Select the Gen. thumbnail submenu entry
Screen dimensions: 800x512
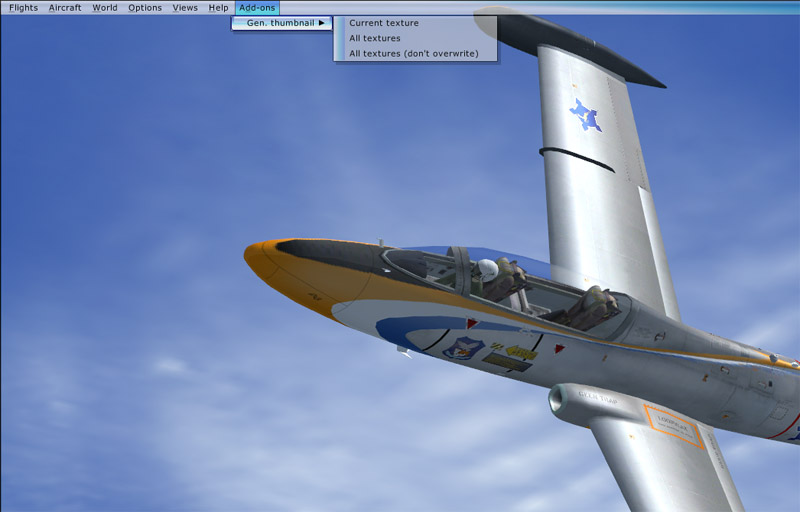tap(279, 23)
